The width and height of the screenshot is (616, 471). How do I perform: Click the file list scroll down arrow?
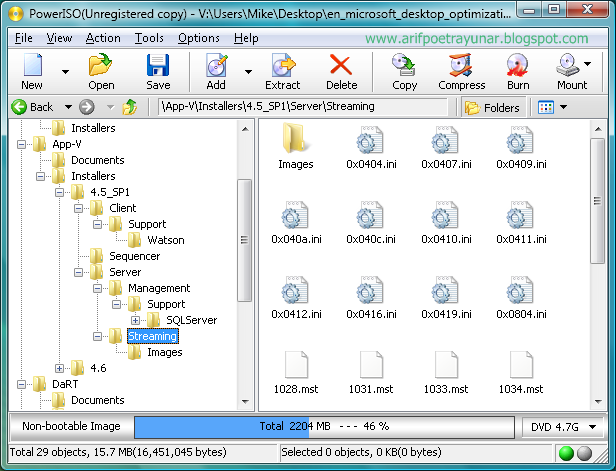point(598,401)
